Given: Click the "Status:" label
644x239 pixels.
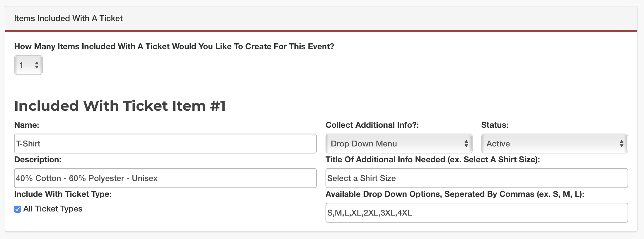Looking at the screenshot, I should [x=495, y=125].
